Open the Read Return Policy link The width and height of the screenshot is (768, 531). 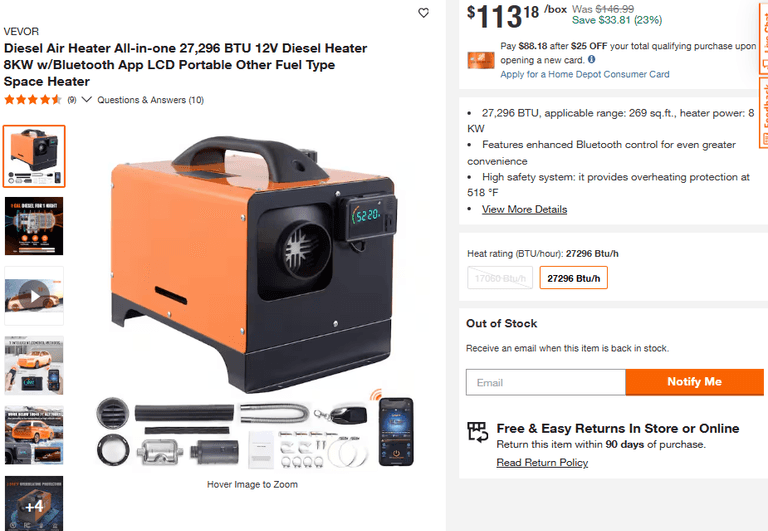(x=542, y=462)
